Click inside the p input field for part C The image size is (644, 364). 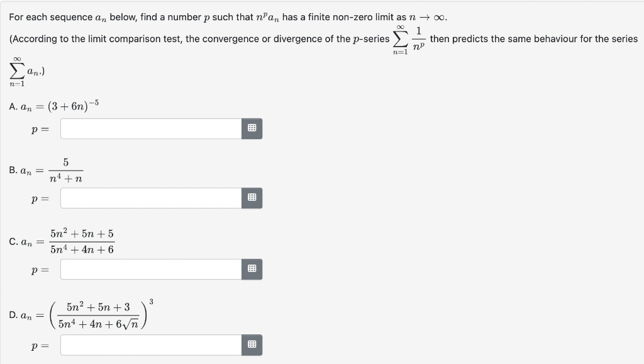[151, 269]
